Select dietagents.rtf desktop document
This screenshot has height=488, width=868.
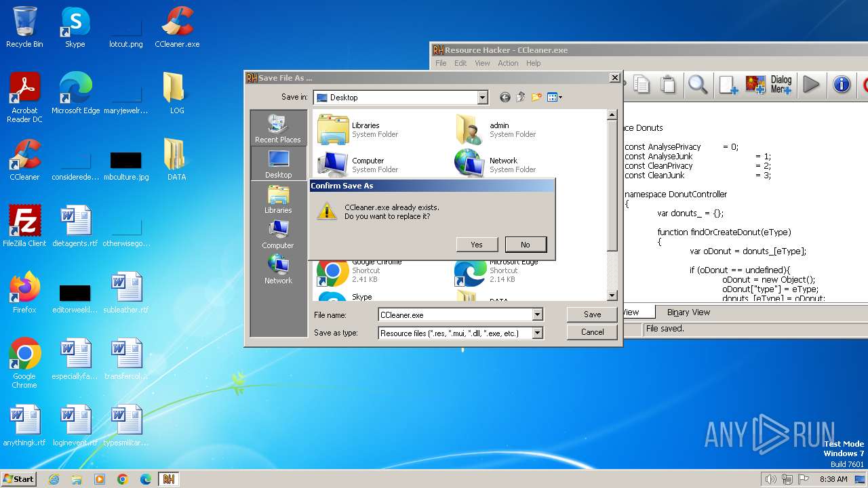point(75,226)
